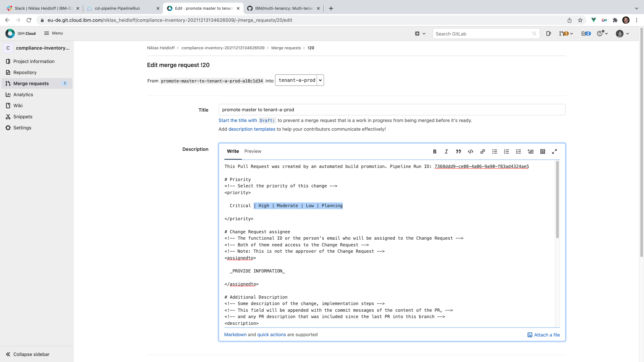Open Merge requests in the sidebar
The height and width of the screenshot is (362, 644).
point(31,83)
